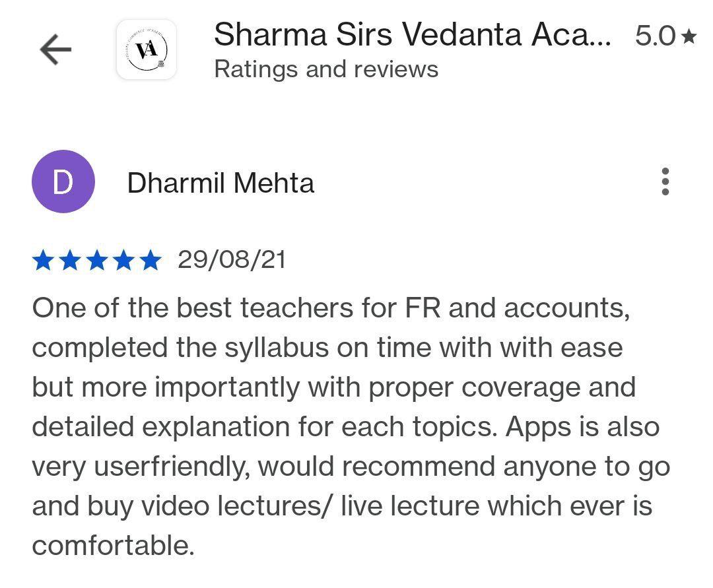Select the Sharma Sirs Vedanta Aca... title
This screenshot has width=713, height=588.
click(x=413, y=34)
